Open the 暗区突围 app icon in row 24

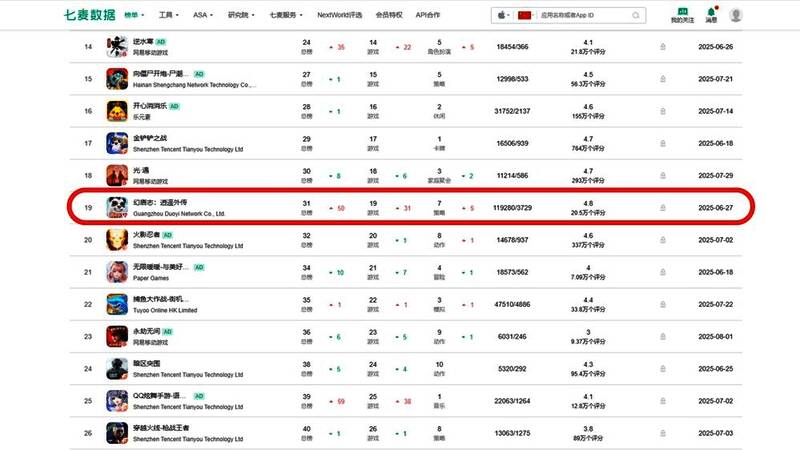[117, 369]
